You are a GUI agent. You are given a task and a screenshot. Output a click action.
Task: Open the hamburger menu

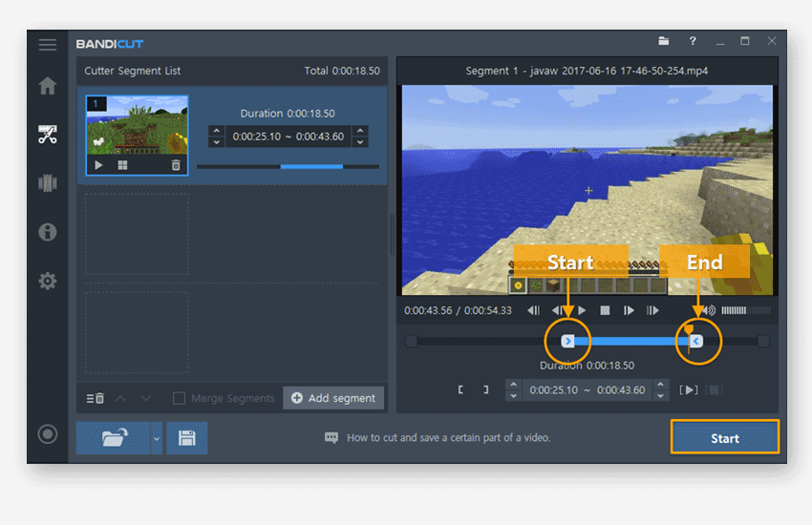[47, 45]
